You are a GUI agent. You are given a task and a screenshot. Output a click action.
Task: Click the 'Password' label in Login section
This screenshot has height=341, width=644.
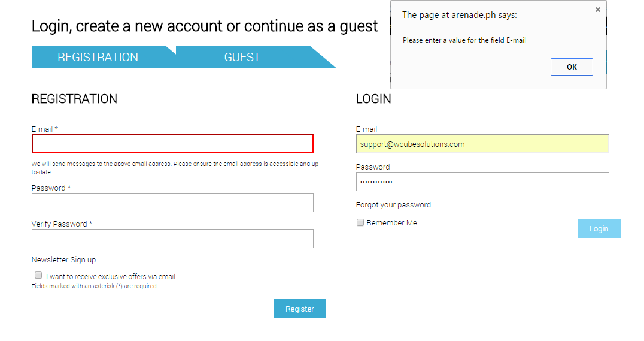pyautogui.click(x=373, y=167)
